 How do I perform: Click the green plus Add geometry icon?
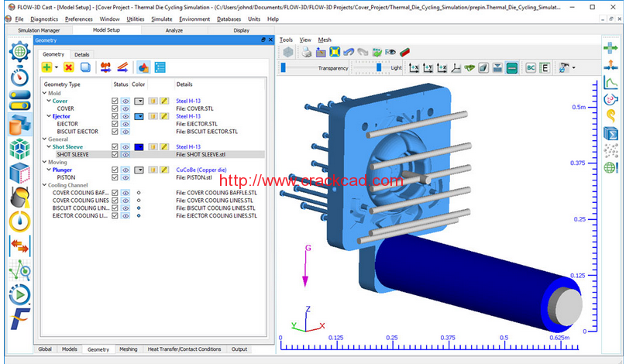tap(46, 67)
